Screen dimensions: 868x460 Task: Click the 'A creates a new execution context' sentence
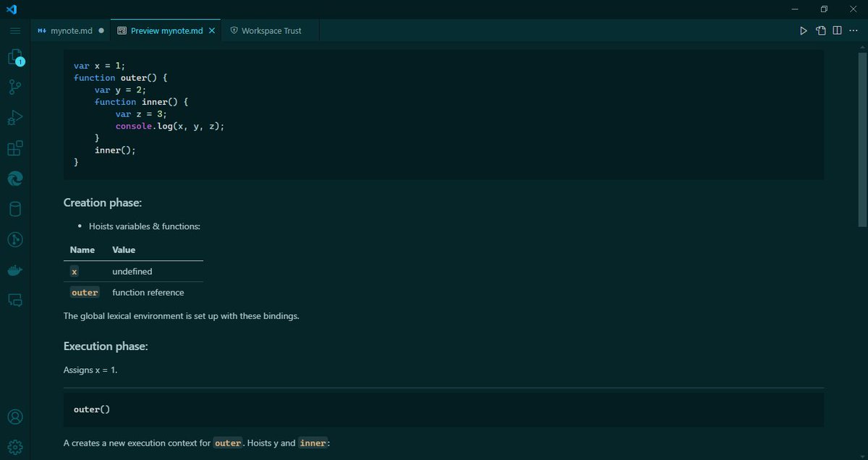(x=197, y=443)
